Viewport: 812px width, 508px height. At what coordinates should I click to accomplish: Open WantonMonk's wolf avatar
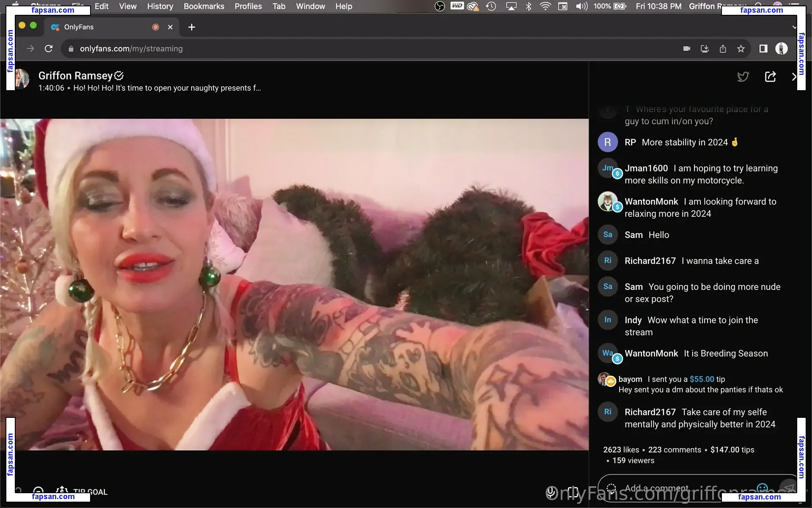pyautogui.click(x=608, y=202)
